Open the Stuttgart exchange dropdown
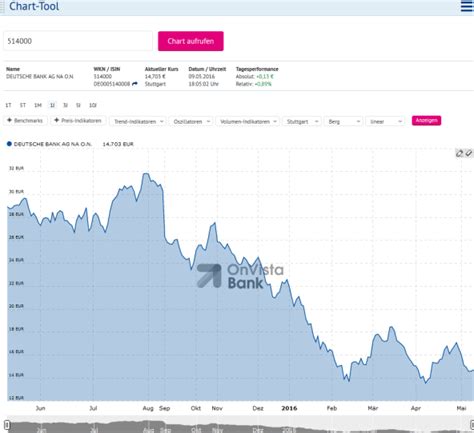The height and width of the screenshot is (433, 474). [x=302, y=121]
